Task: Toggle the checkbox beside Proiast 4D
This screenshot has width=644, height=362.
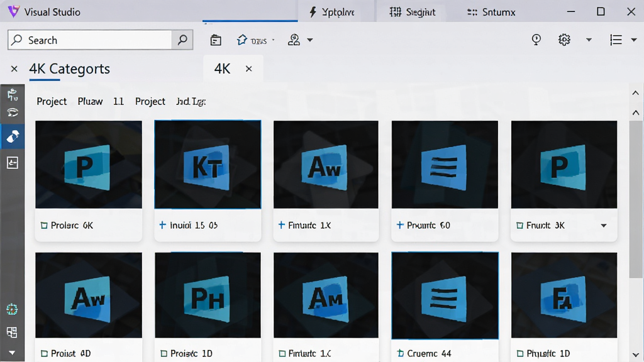Action: 44,353
